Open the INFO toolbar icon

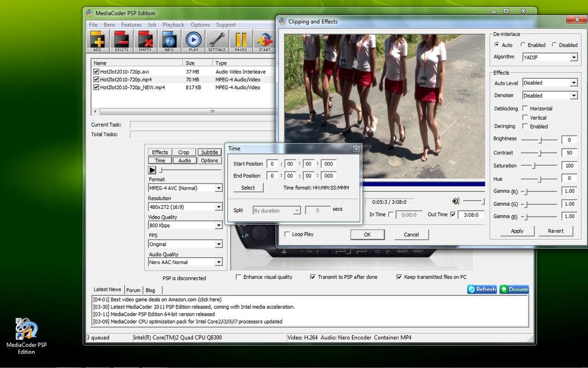point(169,41)
